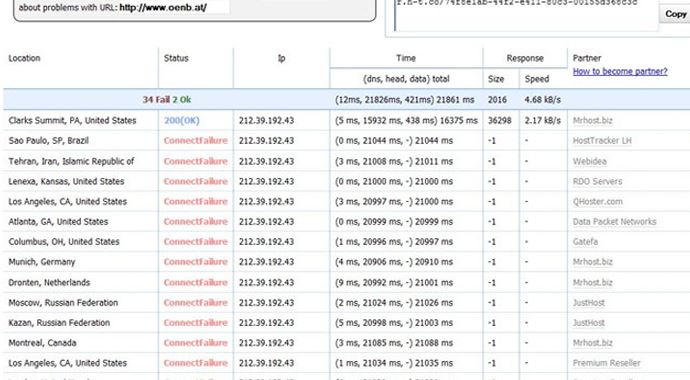
Task: Select 'Clarks Summit, PA, United States' location
Action: [72, 121]
